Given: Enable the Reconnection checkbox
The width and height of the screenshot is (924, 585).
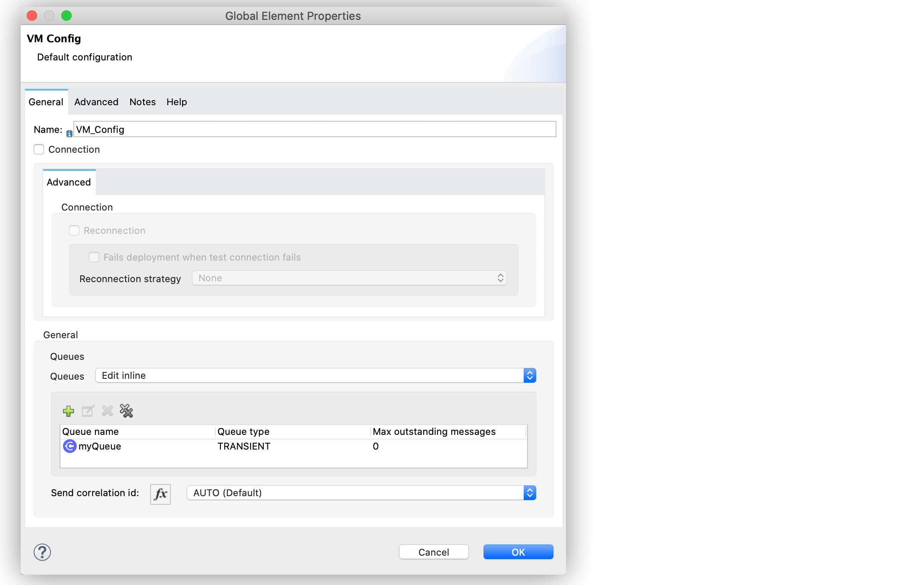Looking at the screenshot, I should [73, 230].
